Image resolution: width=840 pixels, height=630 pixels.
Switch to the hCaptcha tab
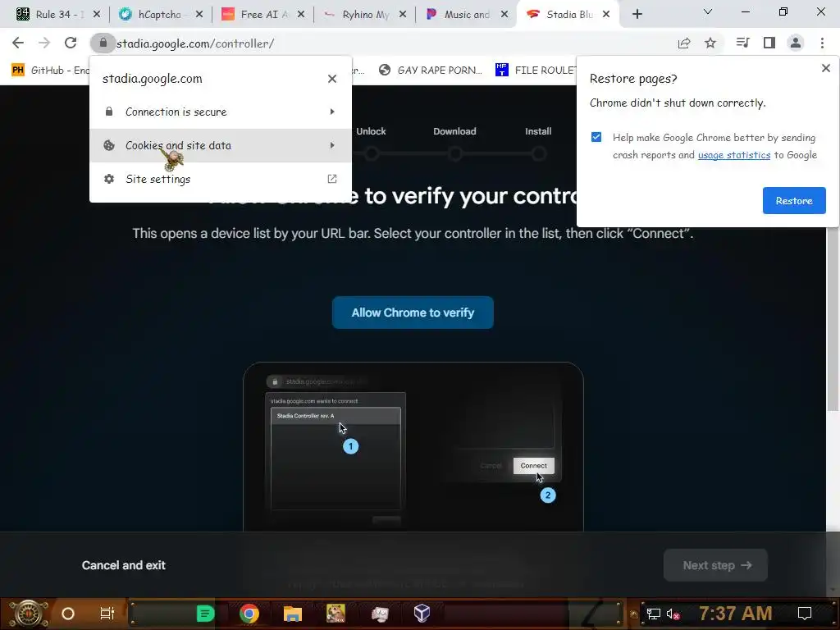pos(161,15)
